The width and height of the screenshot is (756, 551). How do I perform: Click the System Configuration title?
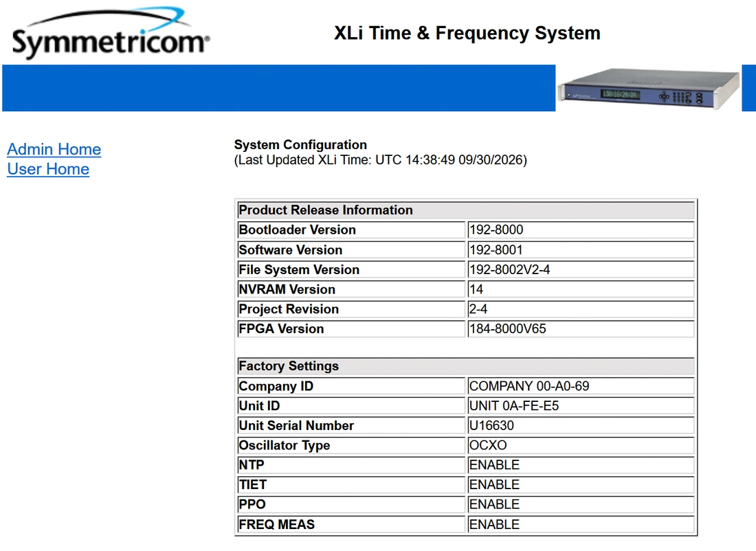300,144
